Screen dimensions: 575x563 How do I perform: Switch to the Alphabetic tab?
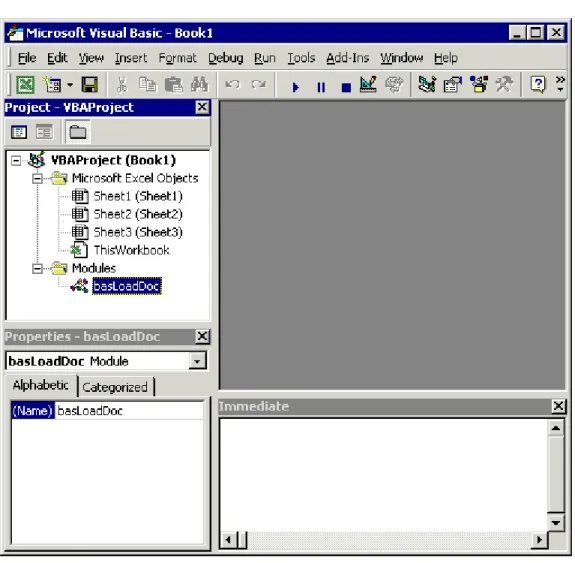[x=41, y=385]
